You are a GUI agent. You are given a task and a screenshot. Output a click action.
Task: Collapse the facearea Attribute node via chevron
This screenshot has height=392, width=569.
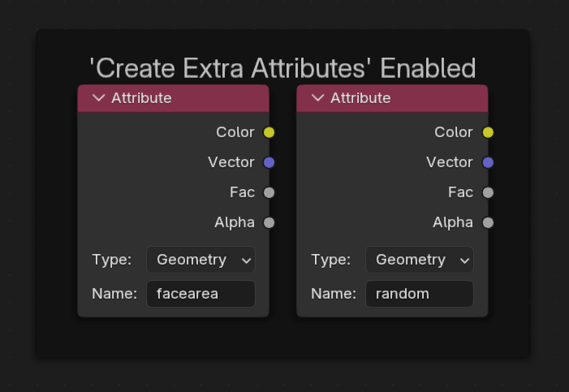99,98
